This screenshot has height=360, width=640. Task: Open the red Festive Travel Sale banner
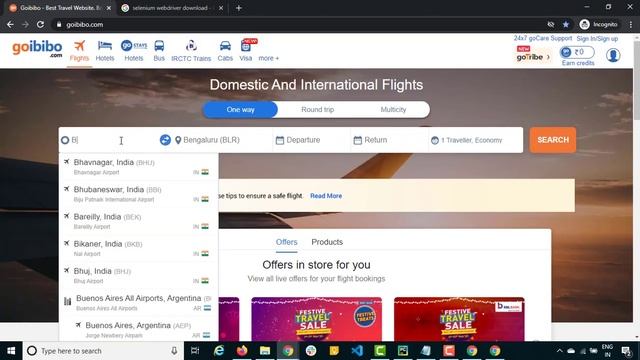(x=459, y=319)
